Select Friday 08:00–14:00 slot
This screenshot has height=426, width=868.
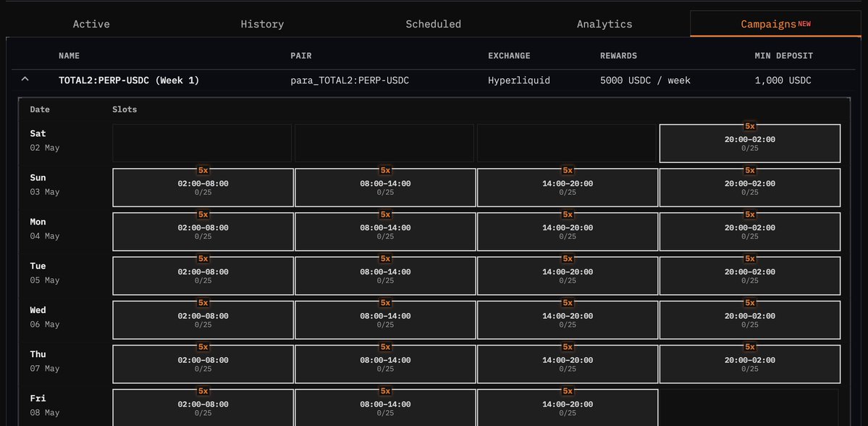click(385, 408)
